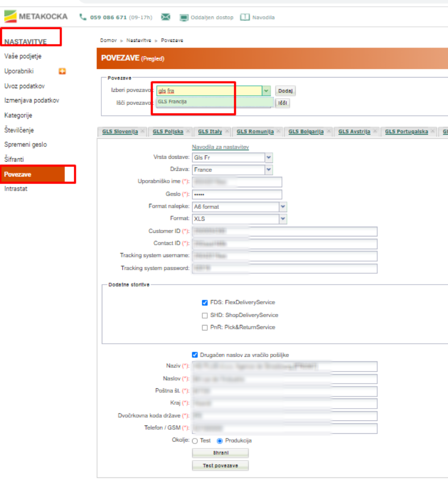448x493 pixels.
Task: Click the Shrani button
Action: (x=220, y=453)
